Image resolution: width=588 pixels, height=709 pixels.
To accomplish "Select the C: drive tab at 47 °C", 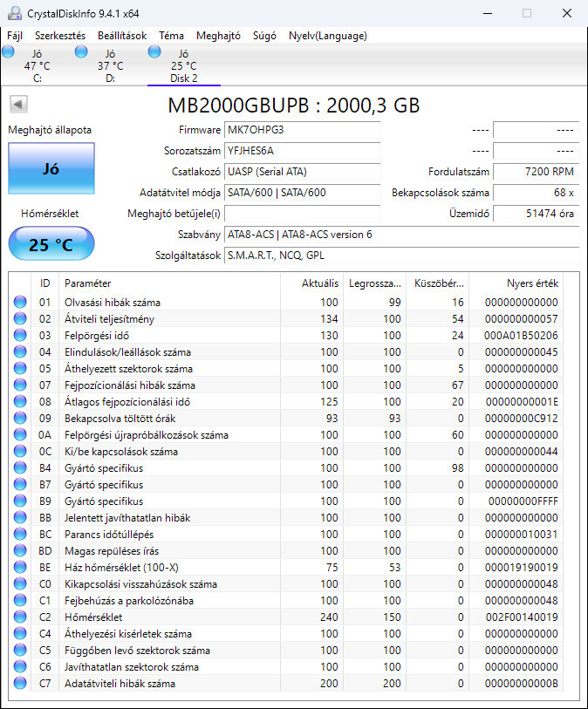I will tap(38, 65).
